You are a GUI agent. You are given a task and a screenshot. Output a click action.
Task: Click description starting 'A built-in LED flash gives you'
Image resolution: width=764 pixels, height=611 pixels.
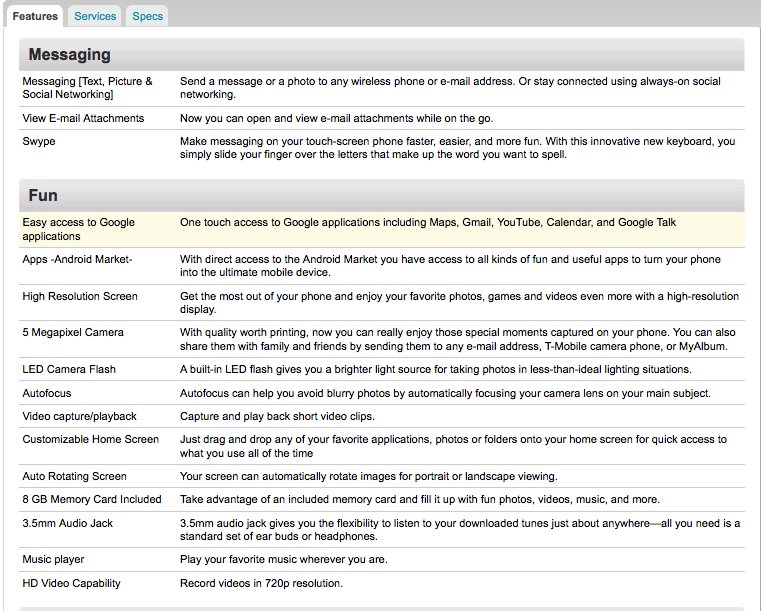pos(436,369)
